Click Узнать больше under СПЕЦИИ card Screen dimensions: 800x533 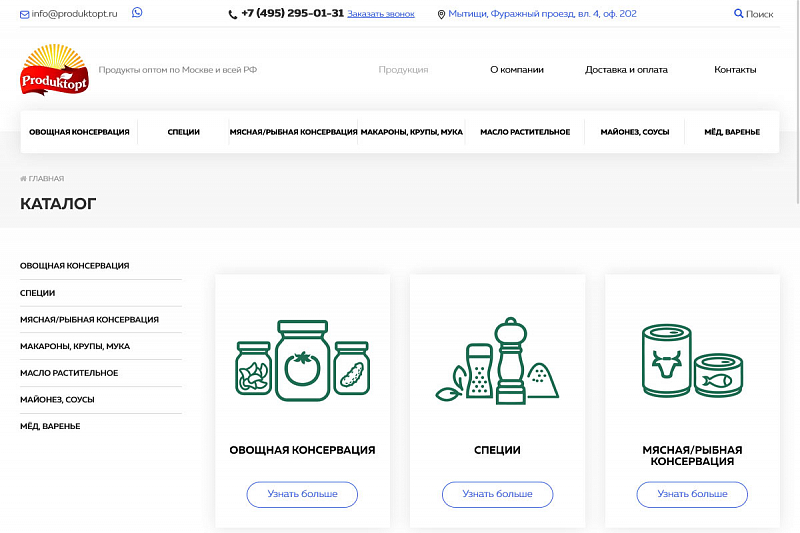[x=497, y=494]
